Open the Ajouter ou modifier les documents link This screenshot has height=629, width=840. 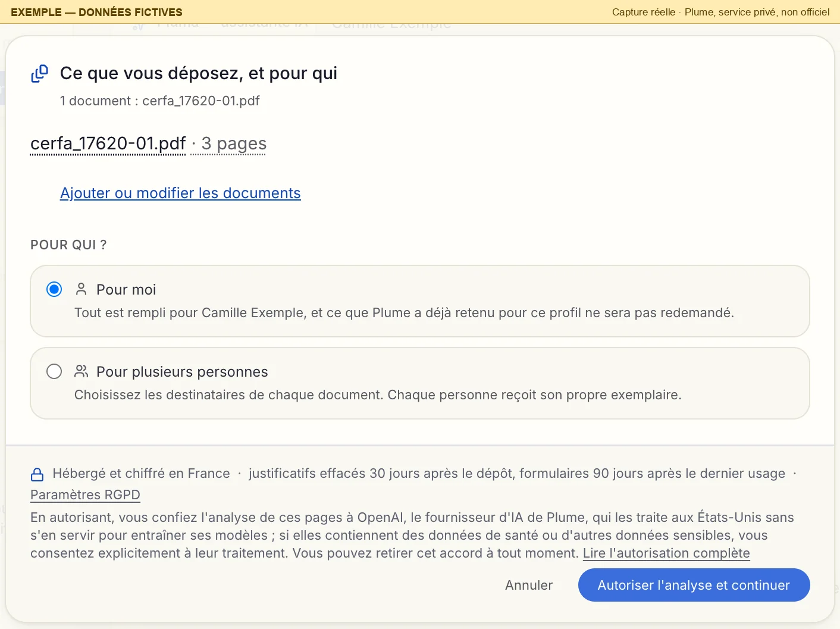tap(180, 193)
